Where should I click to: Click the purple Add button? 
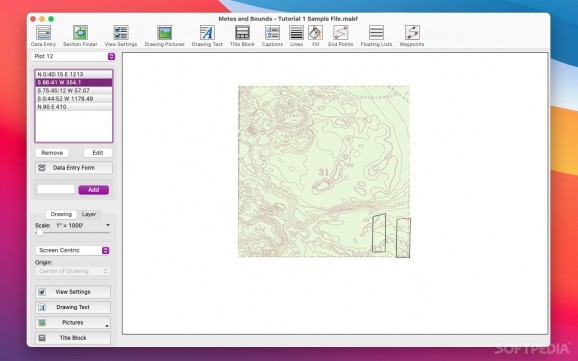94,190
